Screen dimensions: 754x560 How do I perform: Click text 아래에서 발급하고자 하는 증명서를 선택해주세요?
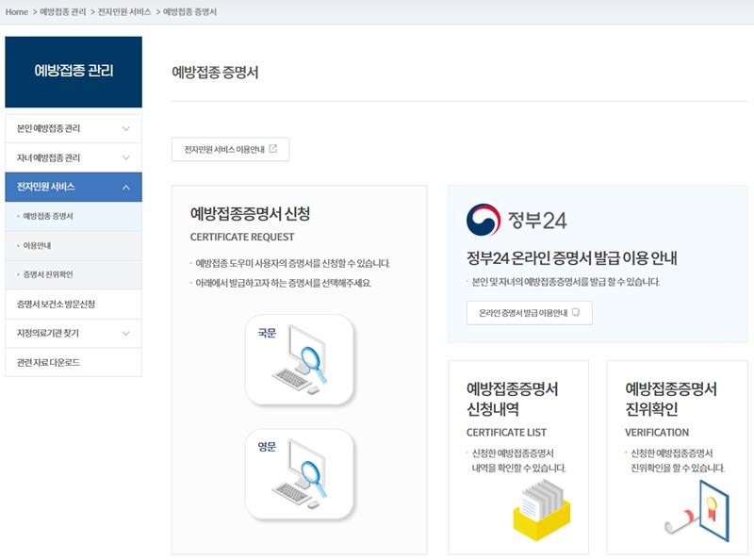(x=284, y=283)
